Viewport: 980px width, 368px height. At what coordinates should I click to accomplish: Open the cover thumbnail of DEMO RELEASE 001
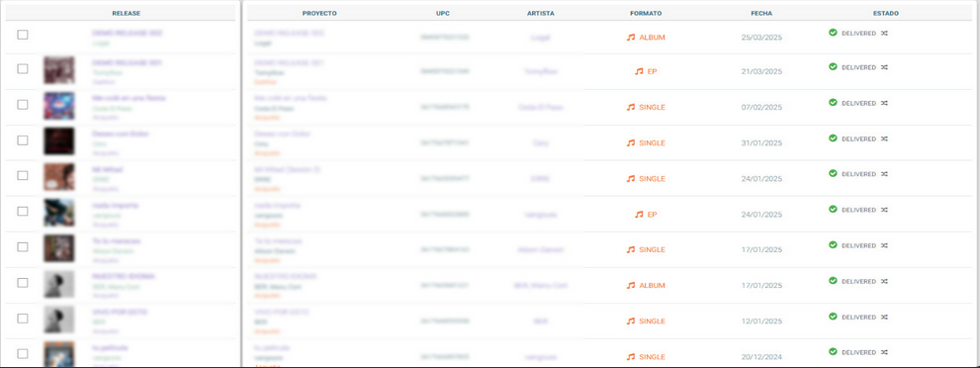click(59, 70)
